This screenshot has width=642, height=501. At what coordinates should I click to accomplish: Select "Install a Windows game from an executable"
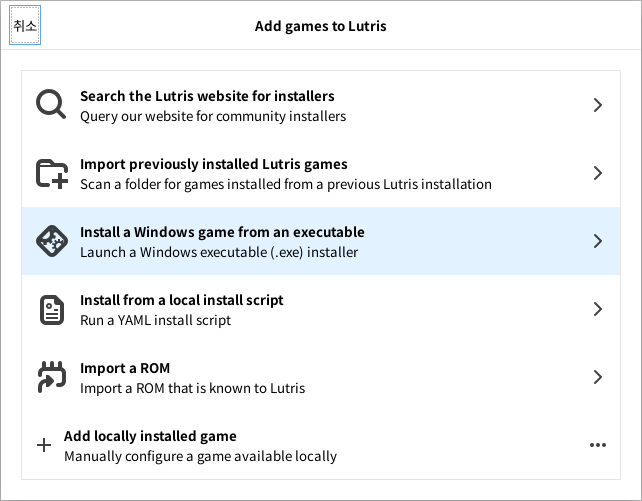[222, 232]
